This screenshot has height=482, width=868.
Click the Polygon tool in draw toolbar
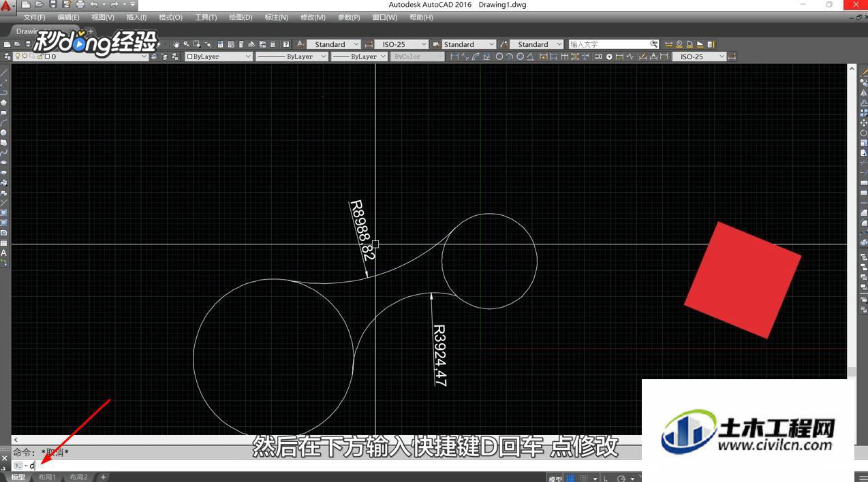(x=4, y=103)
